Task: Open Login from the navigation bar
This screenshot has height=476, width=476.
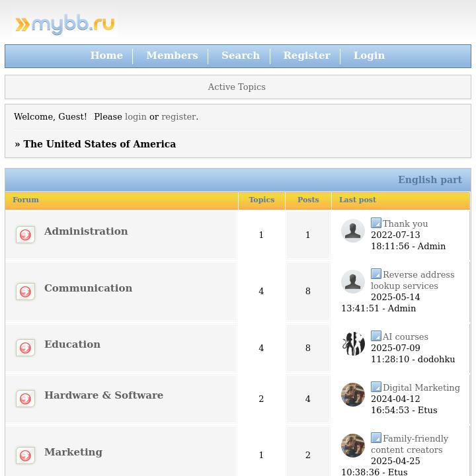Action: pos(369,56)
